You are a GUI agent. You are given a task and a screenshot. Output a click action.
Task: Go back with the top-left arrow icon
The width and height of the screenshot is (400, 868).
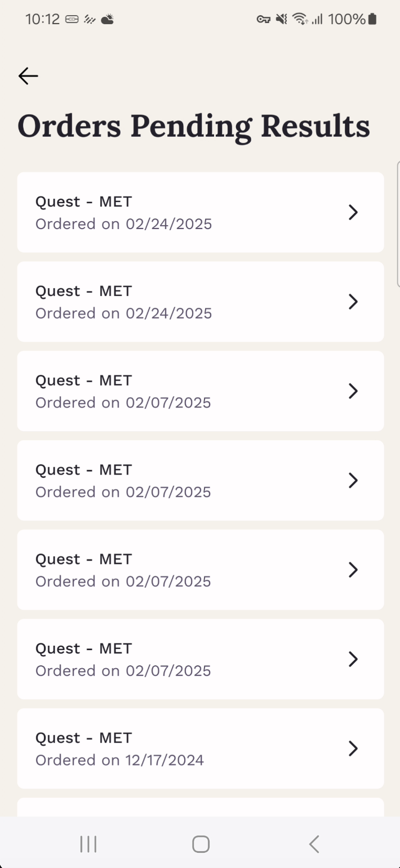(x=28, y=76)
